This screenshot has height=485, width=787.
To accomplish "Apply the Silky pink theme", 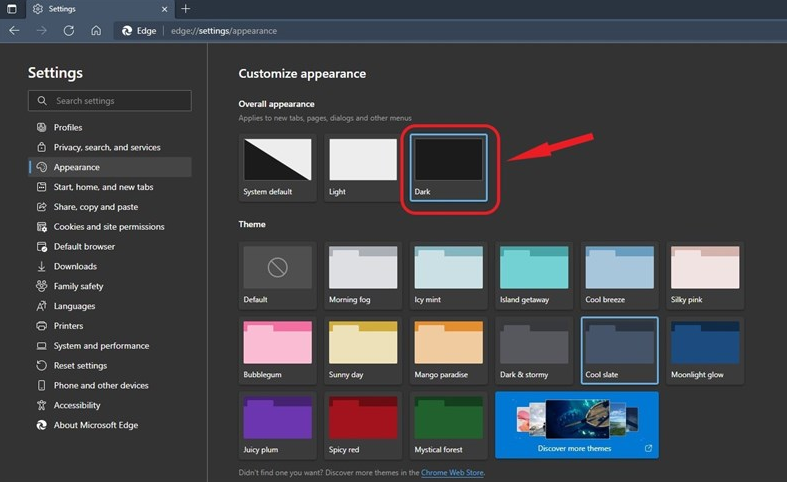I will point(705,275).
